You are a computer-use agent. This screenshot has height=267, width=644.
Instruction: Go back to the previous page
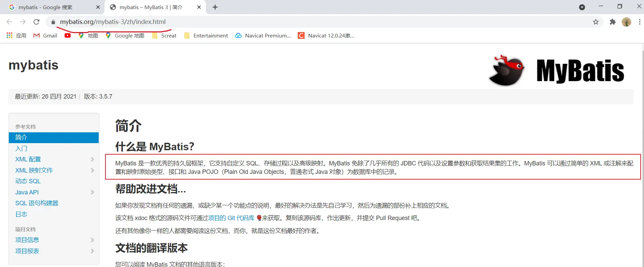click(9, 22)
